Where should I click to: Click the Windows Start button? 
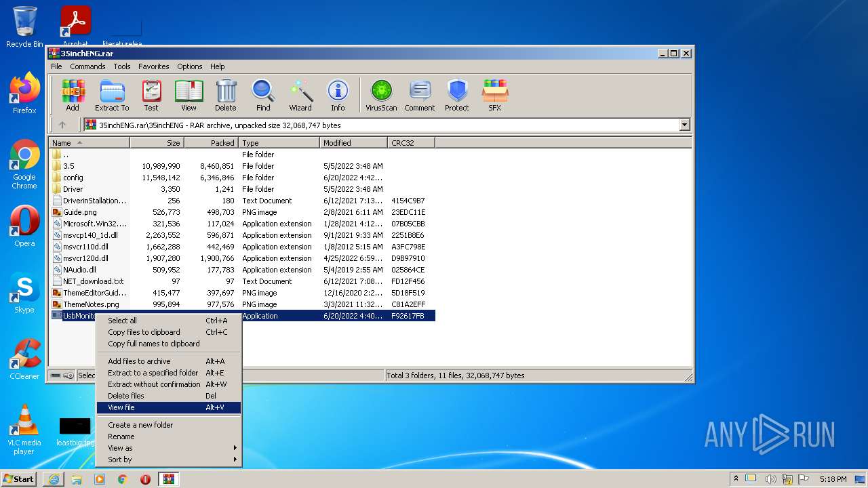pos(19,479)
